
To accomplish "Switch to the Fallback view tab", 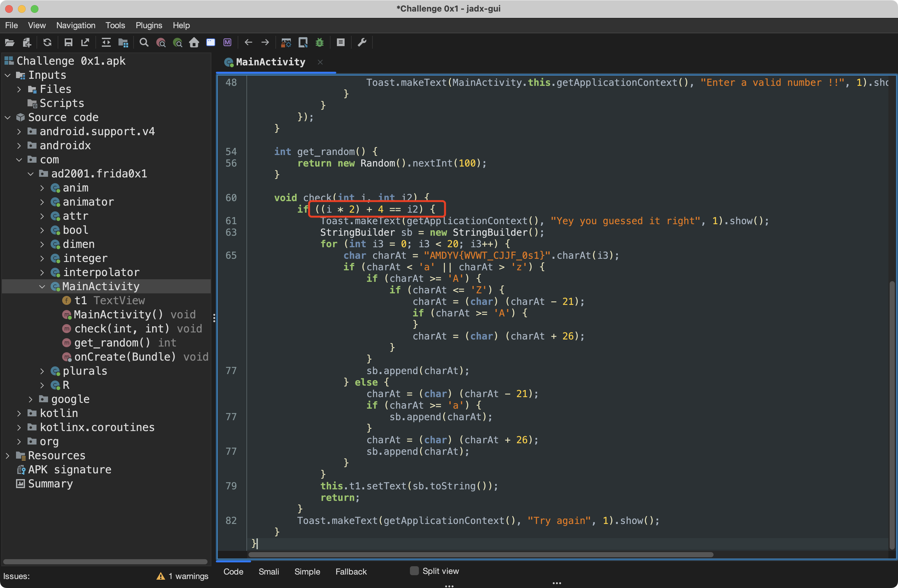I will tap(351, 571).
